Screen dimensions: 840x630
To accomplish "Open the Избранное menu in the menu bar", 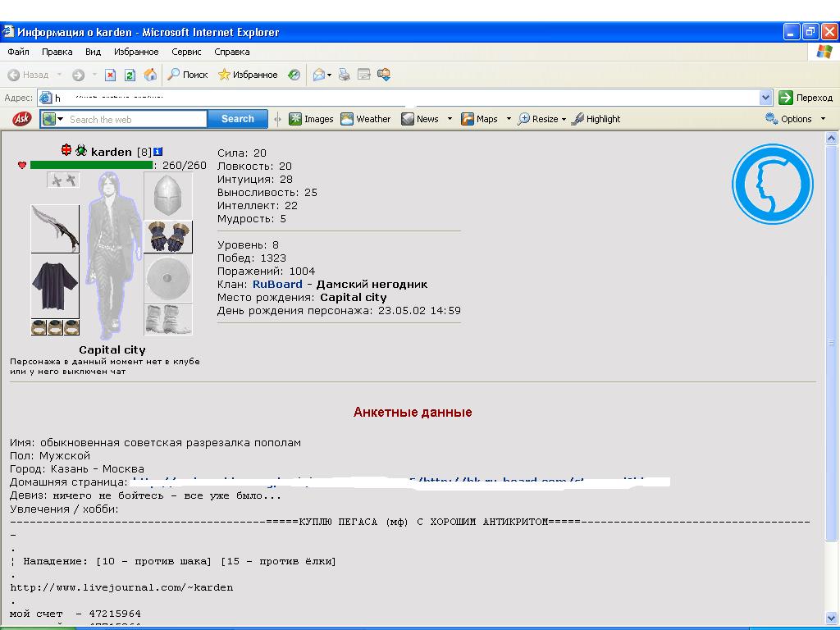I will pyautogui.click(x=136, y=52).
